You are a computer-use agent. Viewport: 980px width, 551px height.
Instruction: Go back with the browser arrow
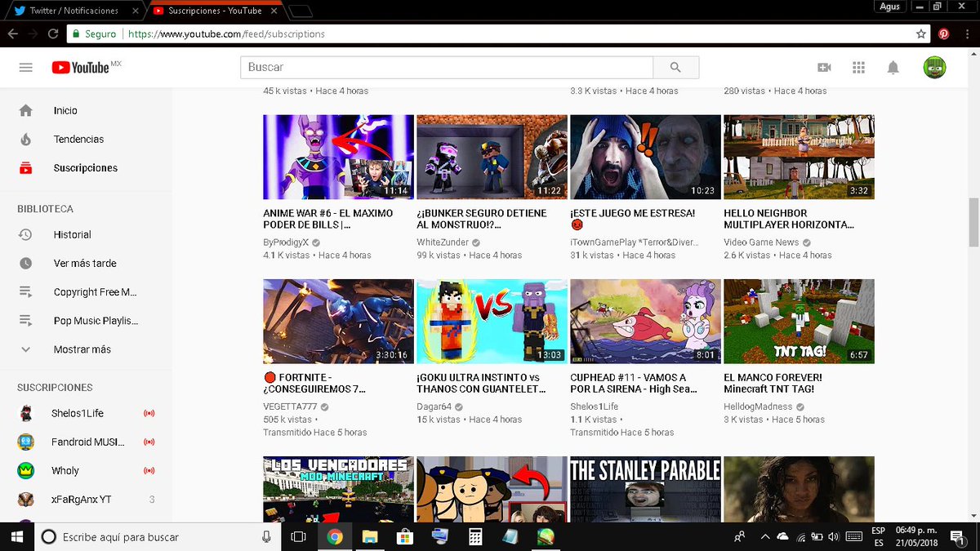coord(12,34)
